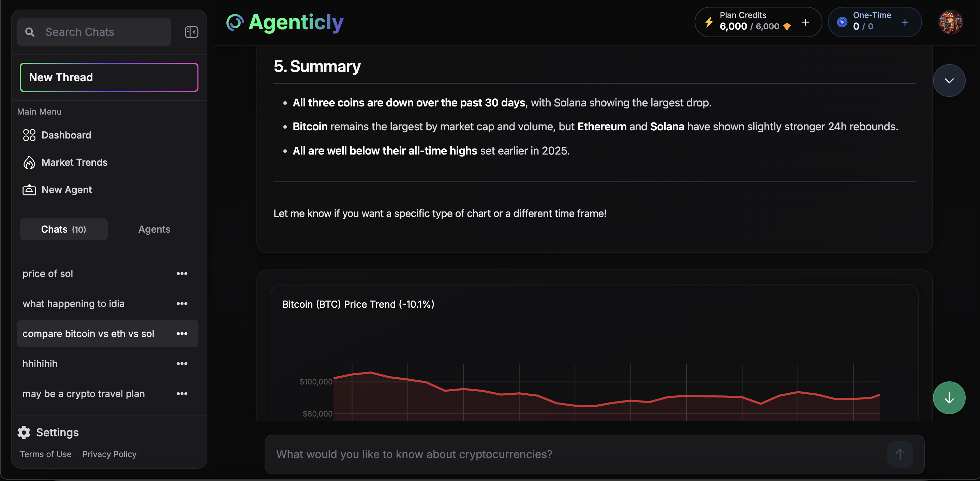Jump to bottom with the down arrow button
The height and width of the screenshot is (481, 980).
coord(949,398)
